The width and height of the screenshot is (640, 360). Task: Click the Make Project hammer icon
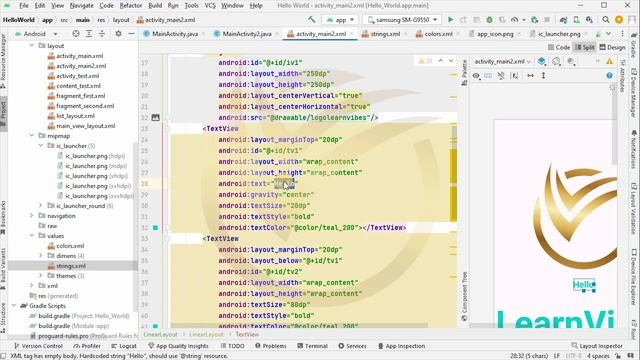312,20
